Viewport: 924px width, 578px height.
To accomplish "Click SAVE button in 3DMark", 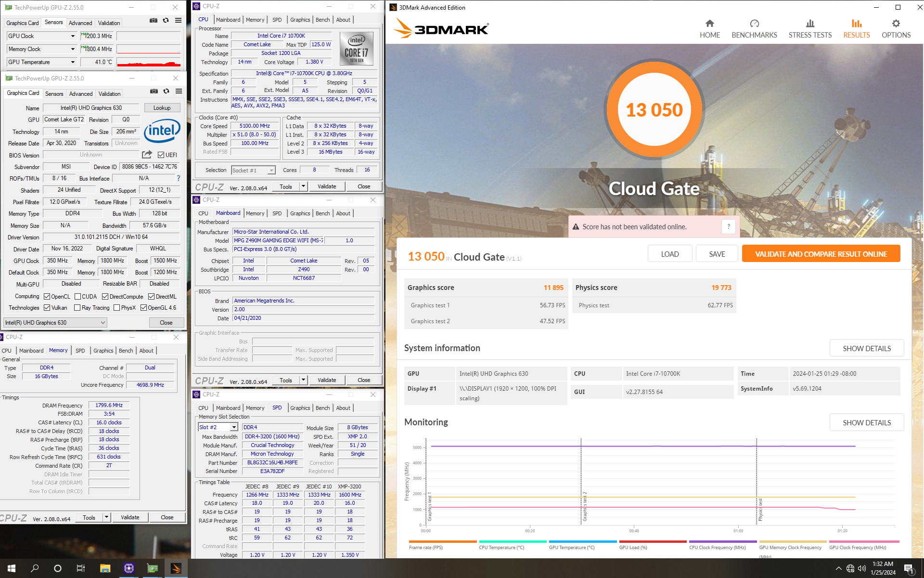I will coord(717,254).
